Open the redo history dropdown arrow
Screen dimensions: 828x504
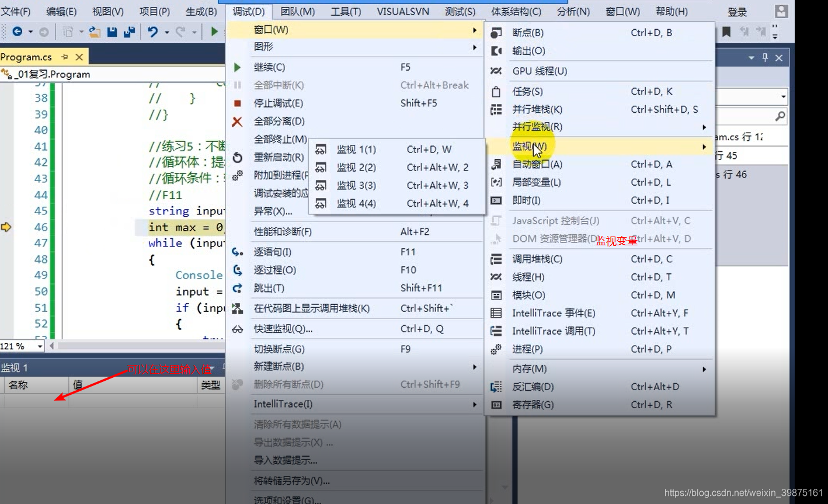coord(194,32)
